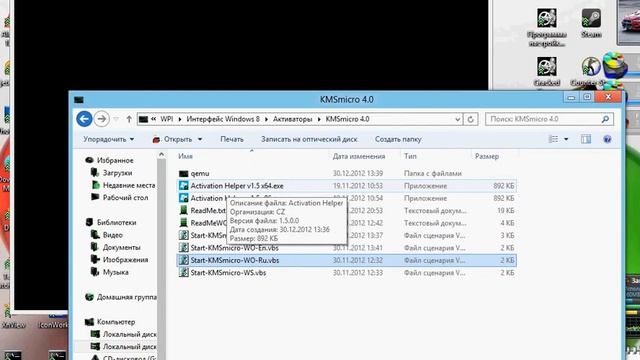The width and height of the screenshot is (640, 360).
Task: Click Компьютер in navigation pane
Action: 116,322
